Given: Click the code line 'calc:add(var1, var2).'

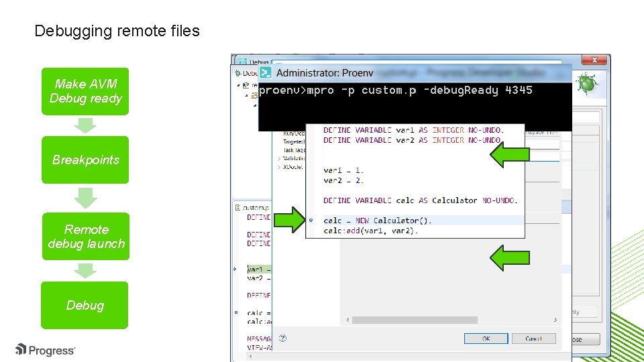Looking at the screenshot, I should pyautogui.click(x=371, y=231).
